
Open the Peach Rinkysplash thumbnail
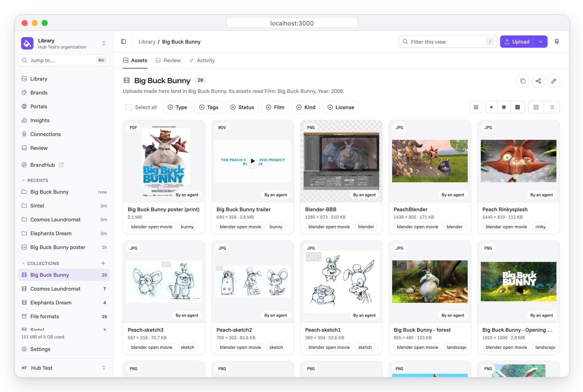[518, 161]
